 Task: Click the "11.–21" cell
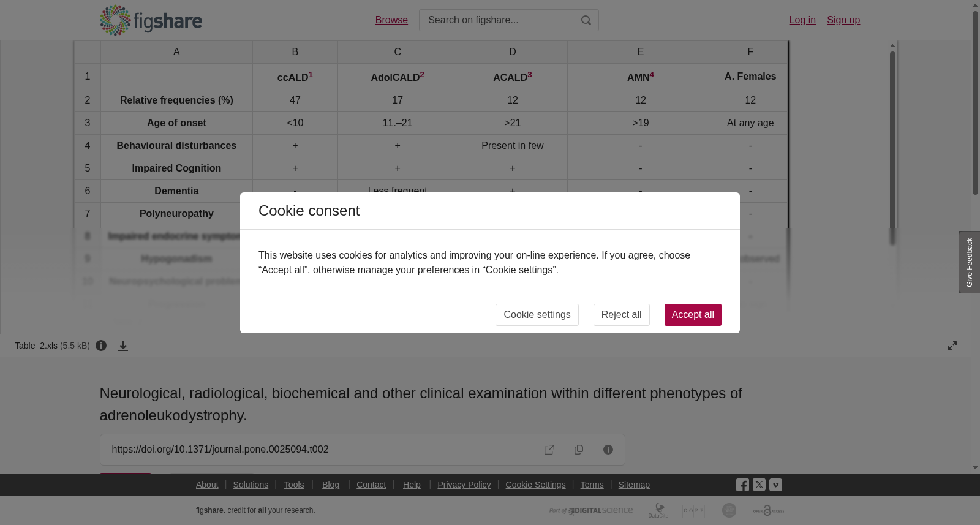(398, 123)
